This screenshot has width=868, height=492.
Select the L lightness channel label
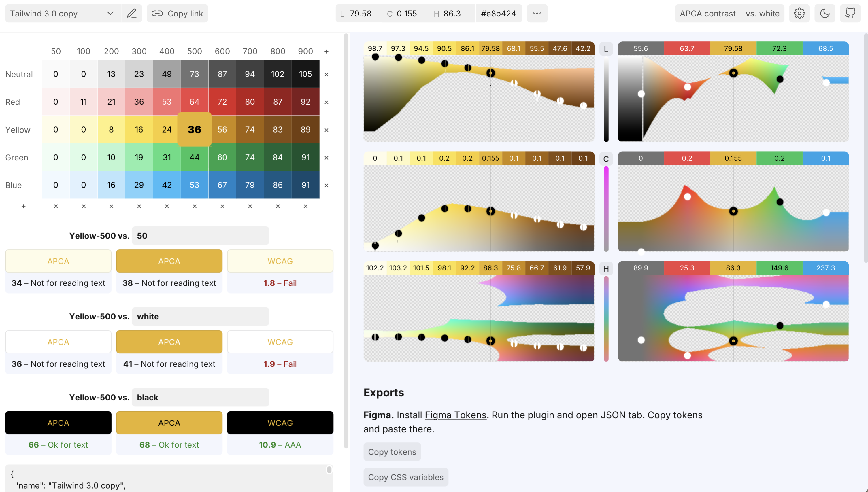tap(606, 49)
